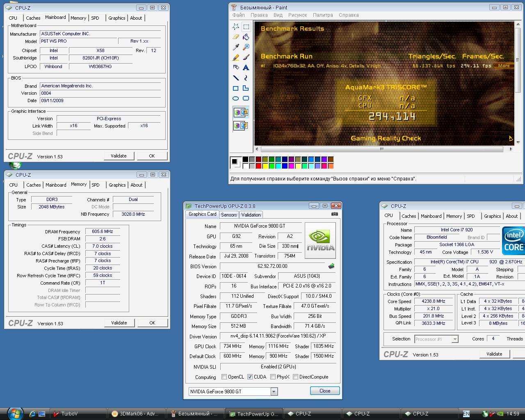Open SPD tab in Memory CPU-Z window
The width and height of the screenshot is (525, 420).
[x=96, y=185]
